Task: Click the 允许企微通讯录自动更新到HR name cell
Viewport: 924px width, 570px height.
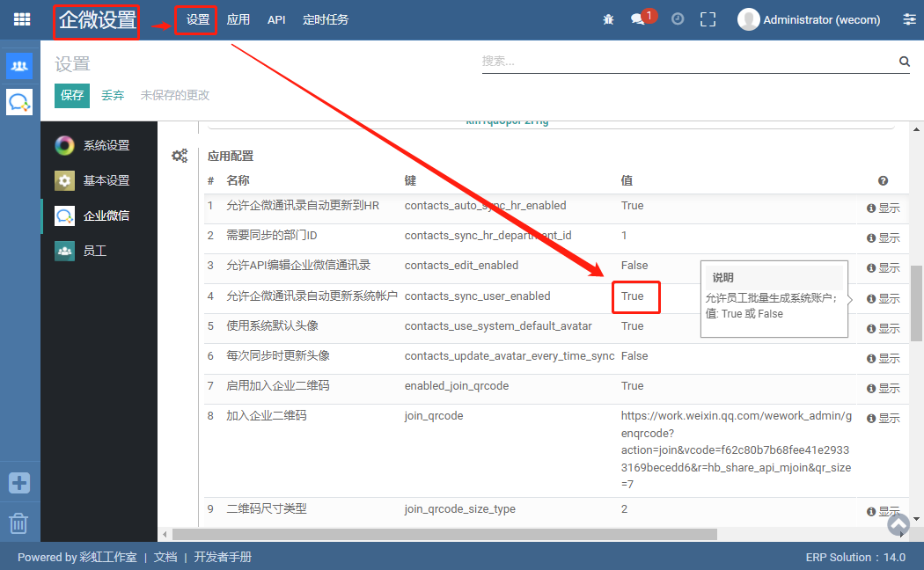Action: coord(303,206)
